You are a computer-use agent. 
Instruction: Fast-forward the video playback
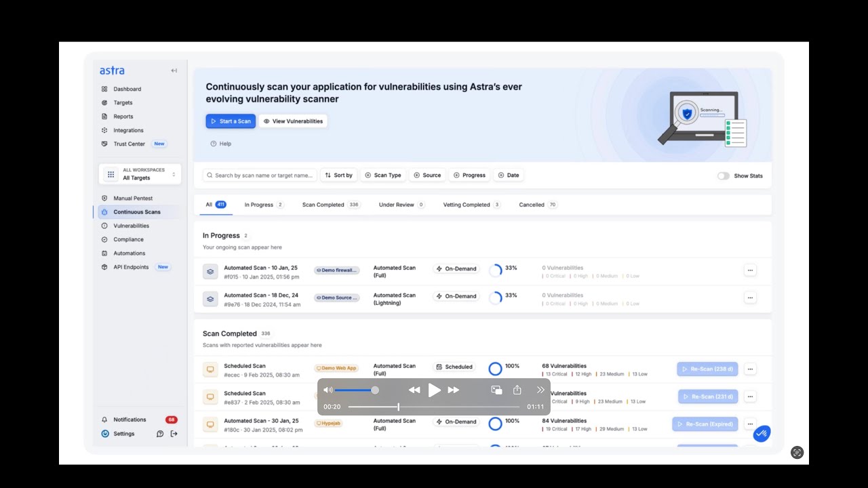454,390
